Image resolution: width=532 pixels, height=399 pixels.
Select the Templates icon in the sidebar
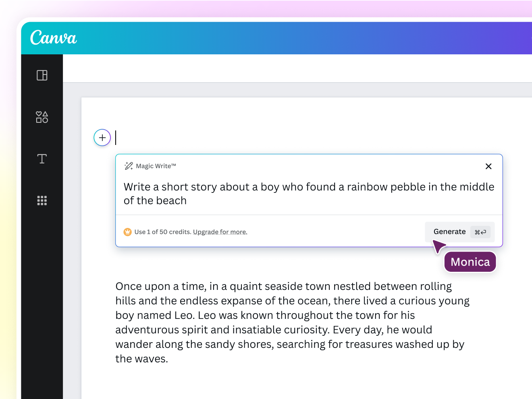(42, 75)
